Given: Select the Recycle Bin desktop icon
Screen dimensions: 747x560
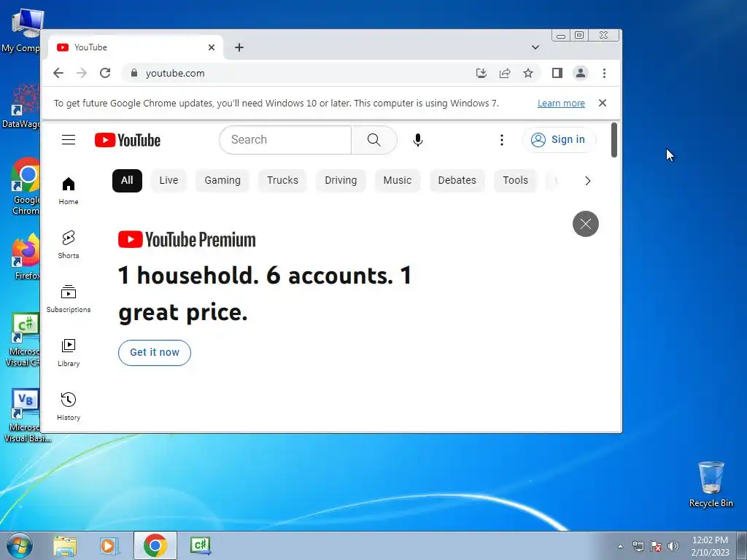Looking at the screenshot, I should coord(711,484).
